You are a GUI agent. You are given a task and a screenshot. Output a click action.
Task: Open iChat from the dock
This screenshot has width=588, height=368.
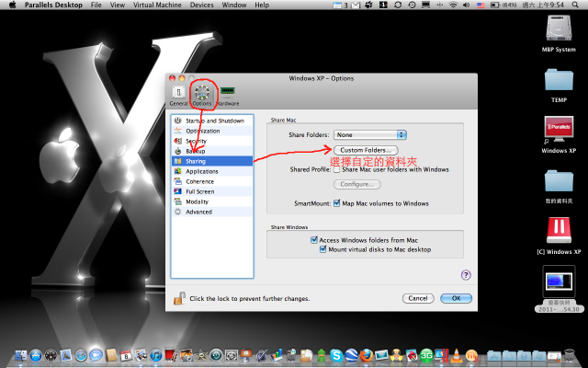tap(96, 355)
